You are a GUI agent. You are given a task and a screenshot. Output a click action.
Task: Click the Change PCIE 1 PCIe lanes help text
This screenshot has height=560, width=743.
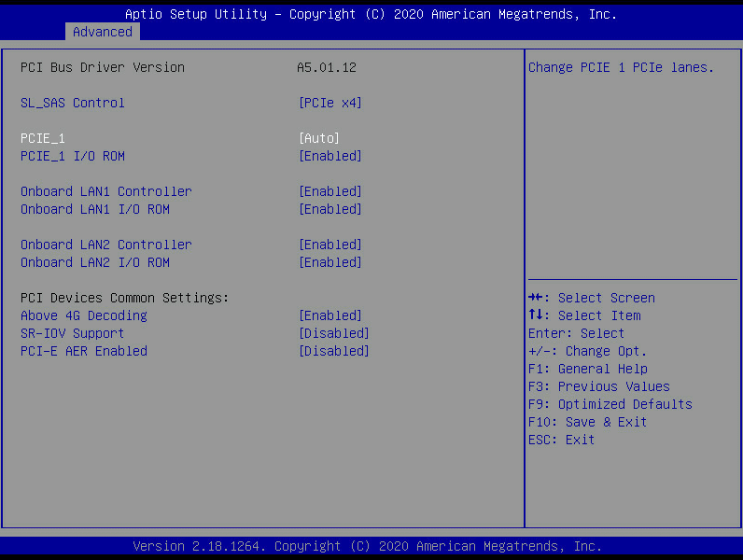[x=621, y=67]
